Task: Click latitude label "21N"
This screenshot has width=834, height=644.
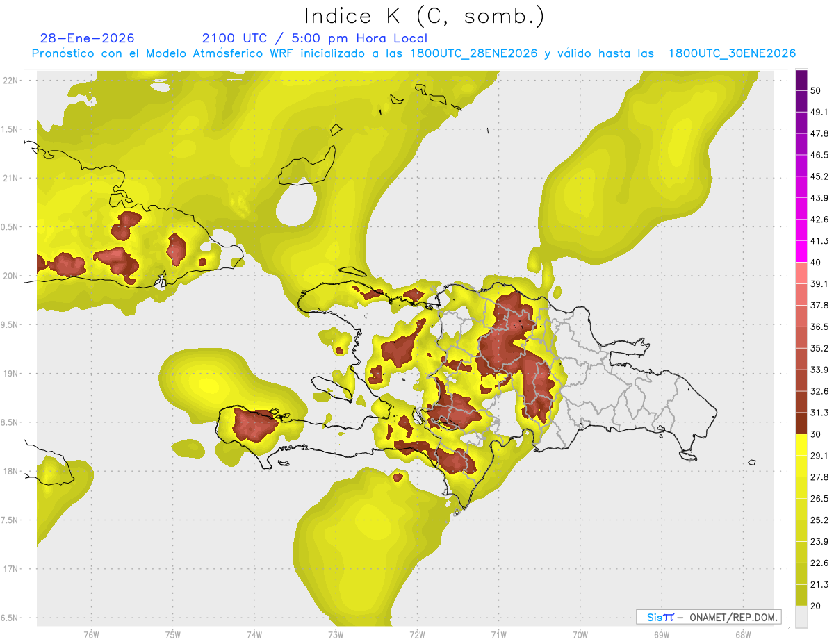Action: [x=10, y=178]
